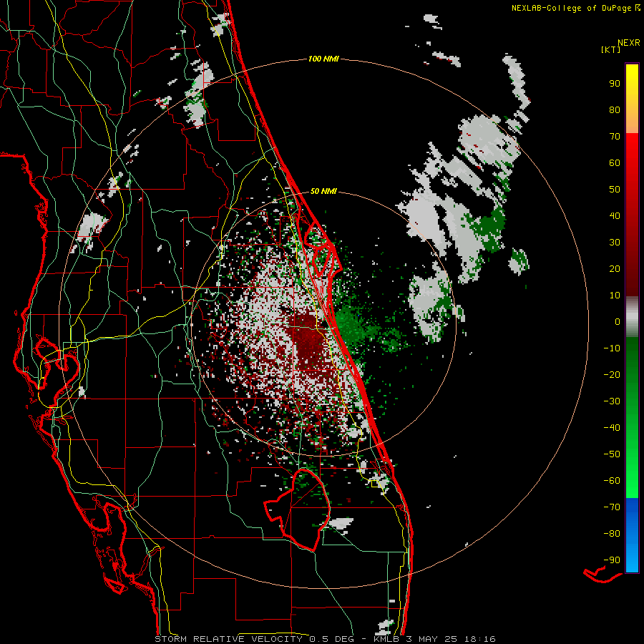The width and height of the screenshot is (644, 644).
Task: Click the -70 value on velocity scale
Action: [x=612, y=507]
